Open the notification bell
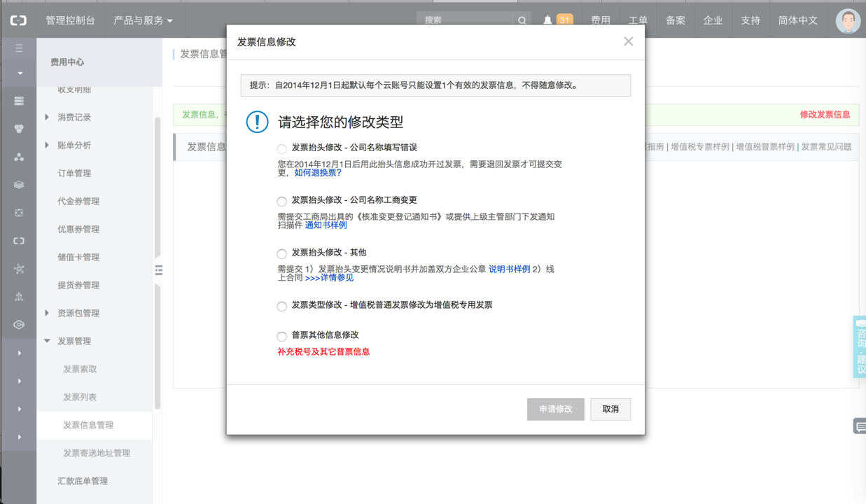Viewport: 866px width, 504px height. pos(547,20)
